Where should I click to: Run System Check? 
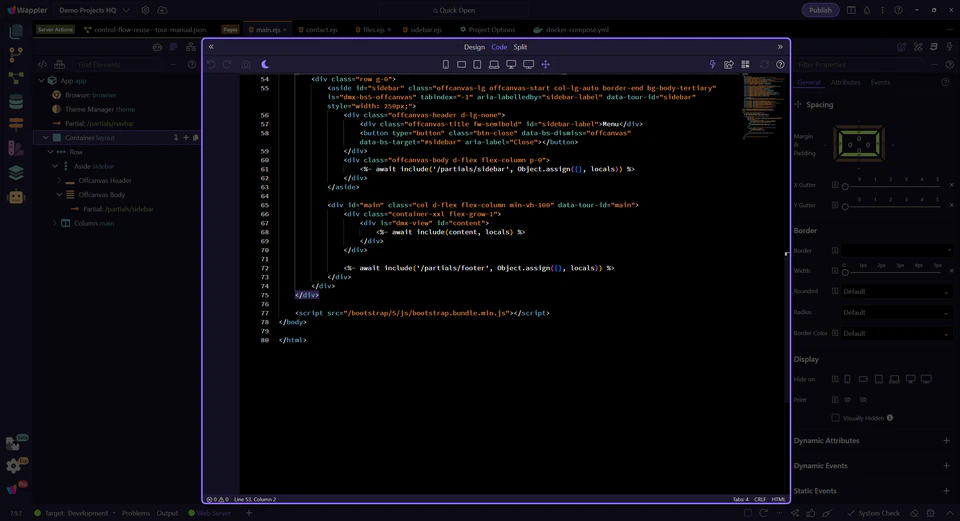pos(874,513)
